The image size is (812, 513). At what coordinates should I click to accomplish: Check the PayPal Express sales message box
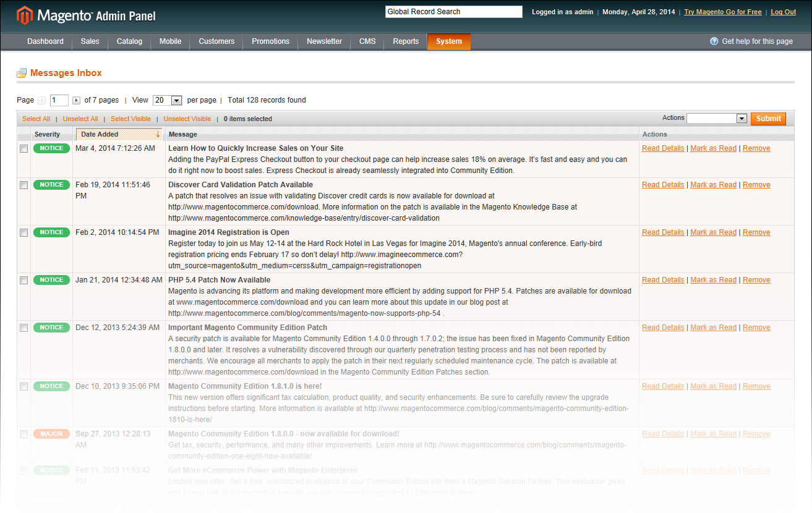pos(24,149)
